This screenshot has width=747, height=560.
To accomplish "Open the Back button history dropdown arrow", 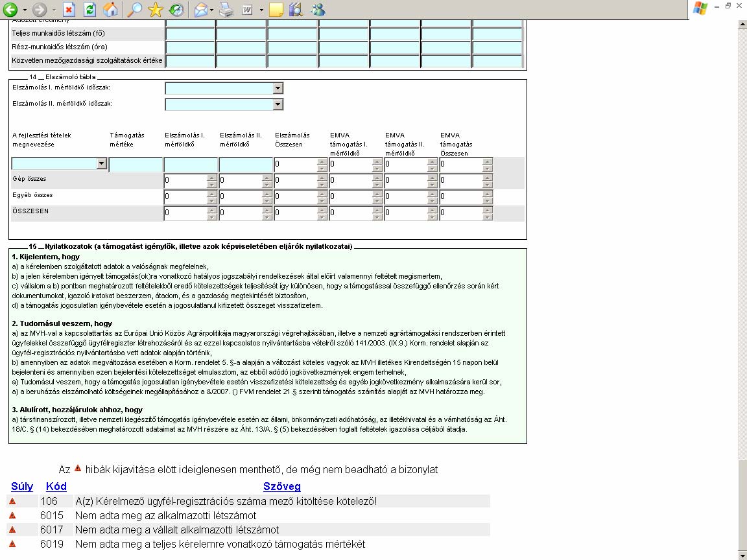I will tap(25, 10).
